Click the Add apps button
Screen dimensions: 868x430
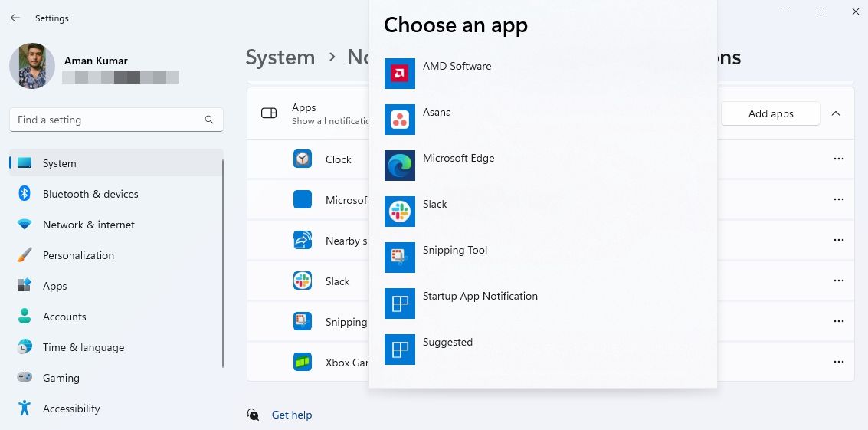[771, 113]
